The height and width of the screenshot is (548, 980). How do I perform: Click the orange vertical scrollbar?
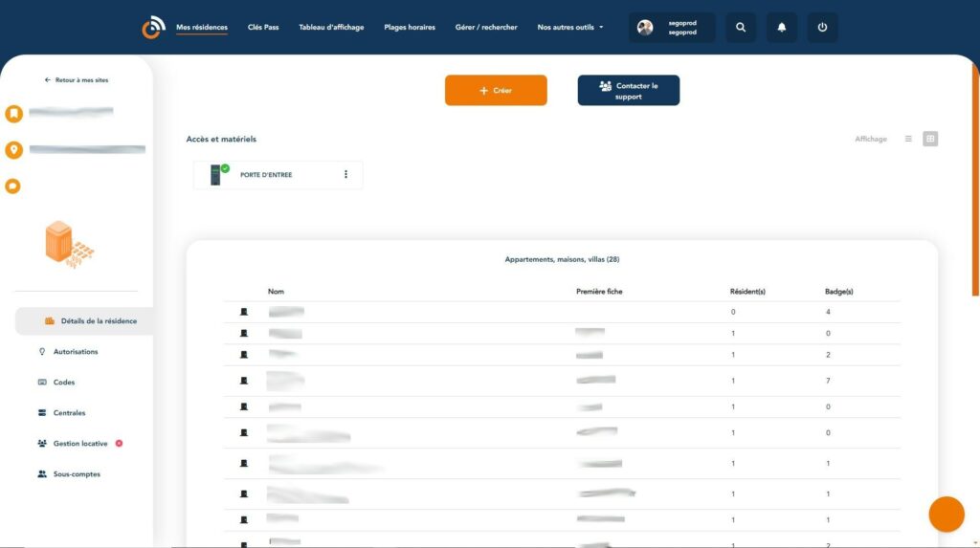pyautogui.click(x=975, y=182)
